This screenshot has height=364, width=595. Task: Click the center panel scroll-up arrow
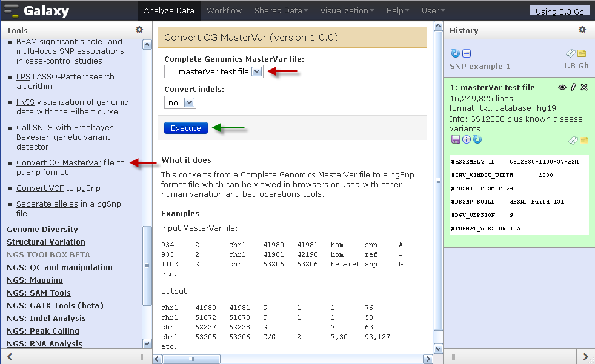(438, 26)
